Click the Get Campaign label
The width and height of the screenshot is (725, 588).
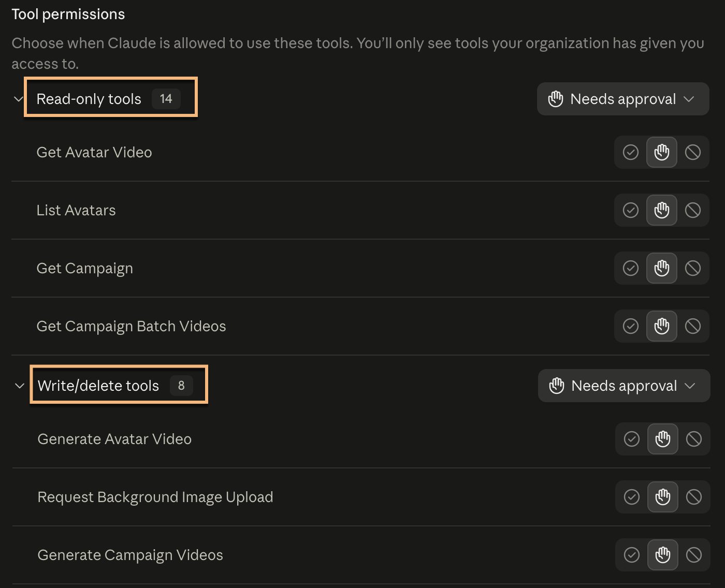[85, 268]
